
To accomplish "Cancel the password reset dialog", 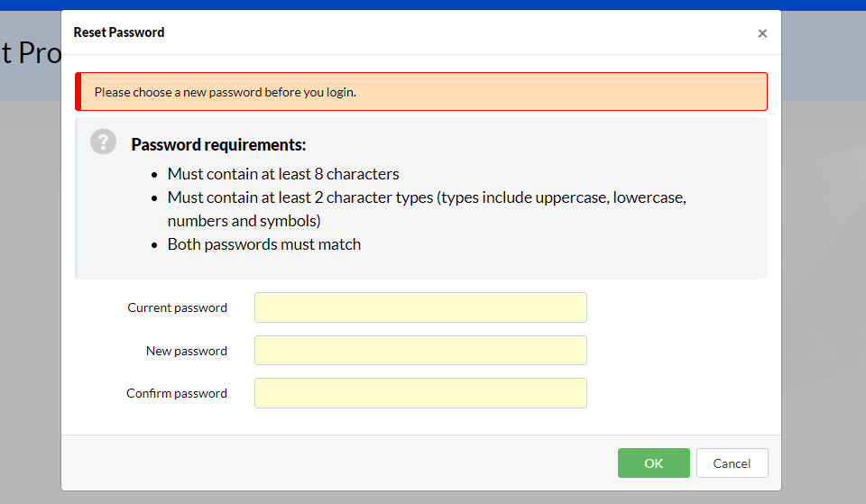I will click(x=732, y=463).
